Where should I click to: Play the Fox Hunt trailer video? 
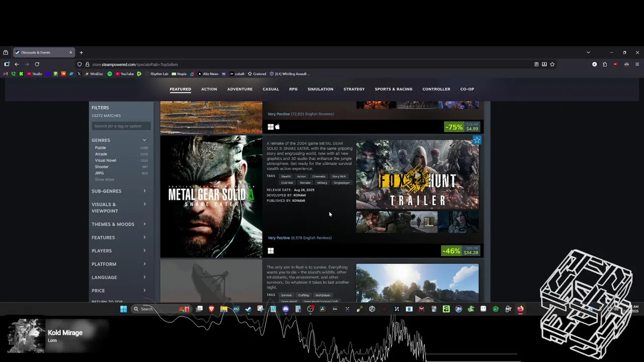[x=417, y=174]
